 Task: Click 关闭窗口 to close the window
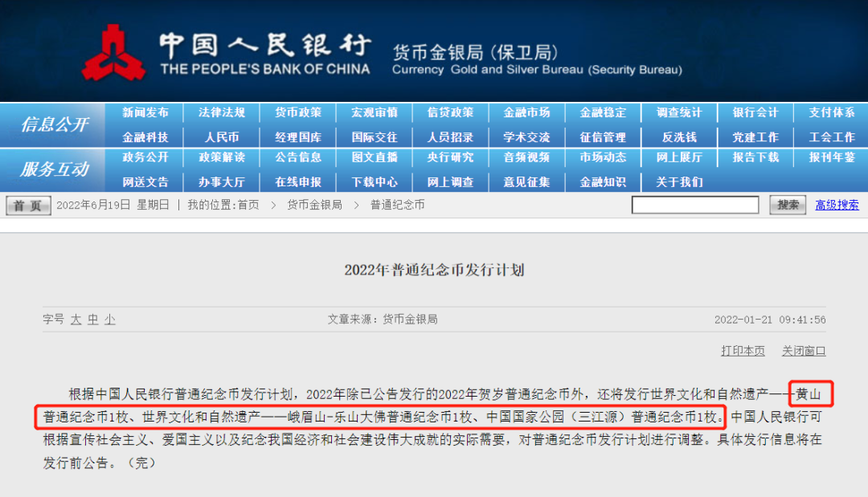[804, 351]
